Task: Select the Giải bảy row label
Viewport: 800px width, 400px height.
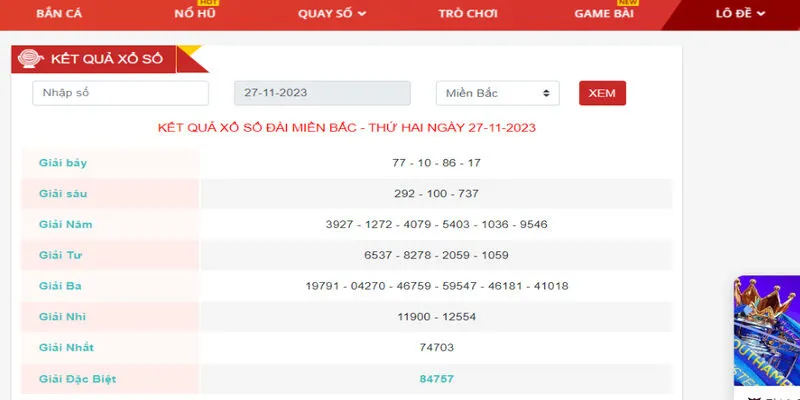Action: click(65, 163)
